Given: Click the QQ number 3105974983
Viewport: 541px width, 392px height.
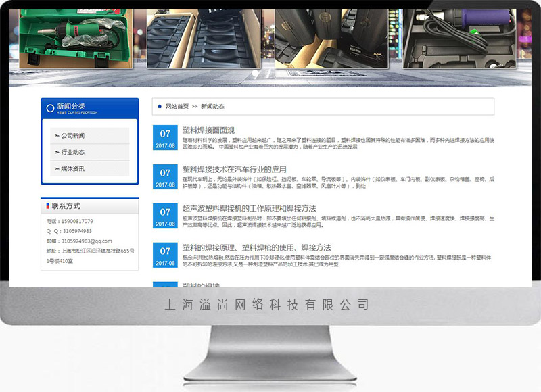Looking at the screenshot, I should click(77, 231).
